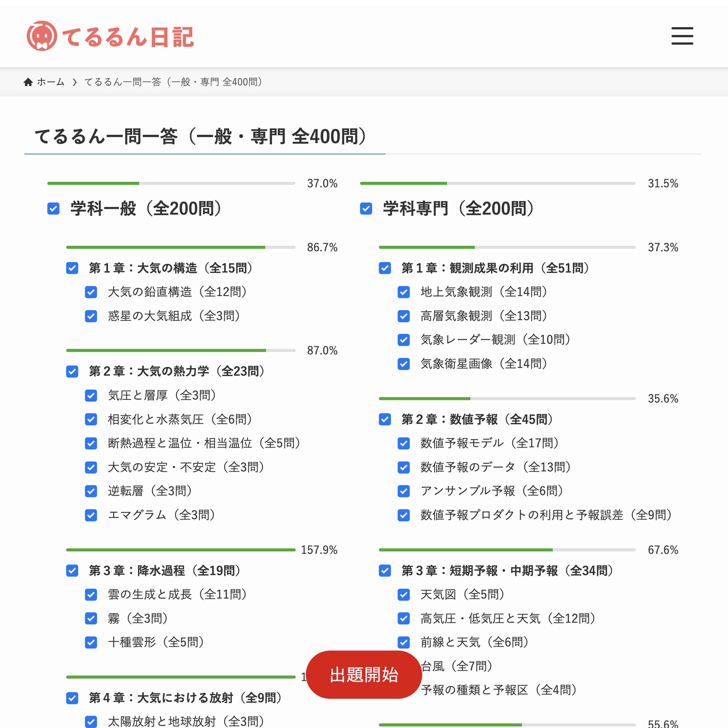
Task: Click the てるるん日記 logo icon
Action: pyautogui.click(x=42, y=36)
